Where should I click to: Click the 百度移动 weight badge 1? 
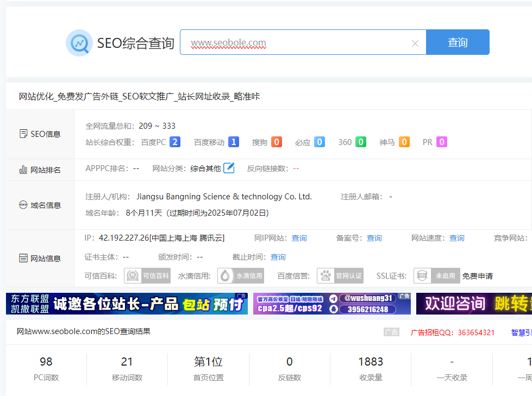pos(234,142)
